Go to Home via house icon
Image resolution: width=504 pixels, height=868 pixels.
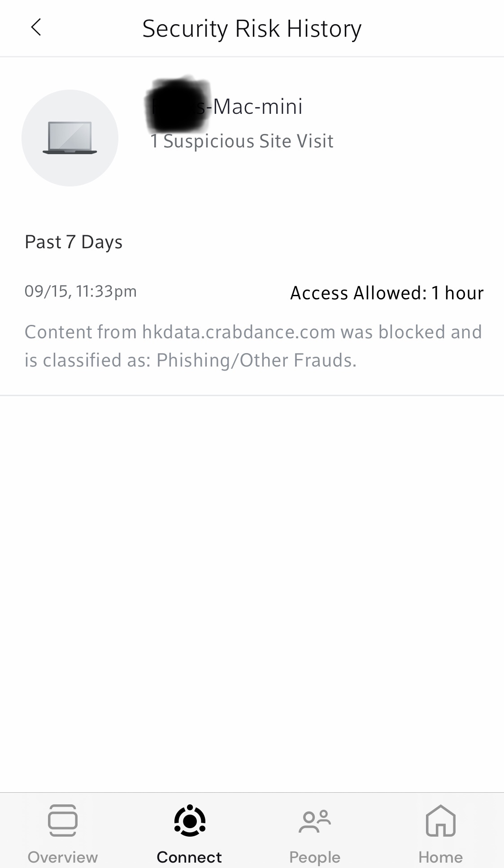pos(440,820)
